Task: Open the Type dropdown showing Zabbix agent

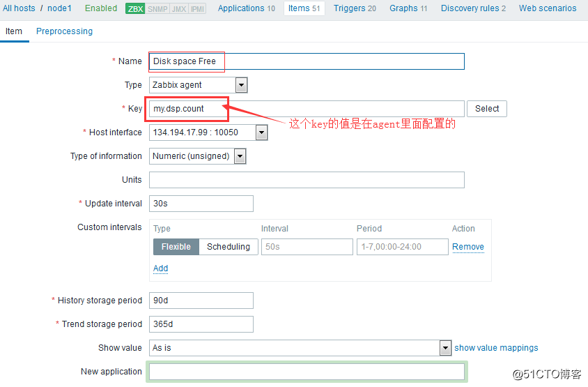Action: coord(199,85)
